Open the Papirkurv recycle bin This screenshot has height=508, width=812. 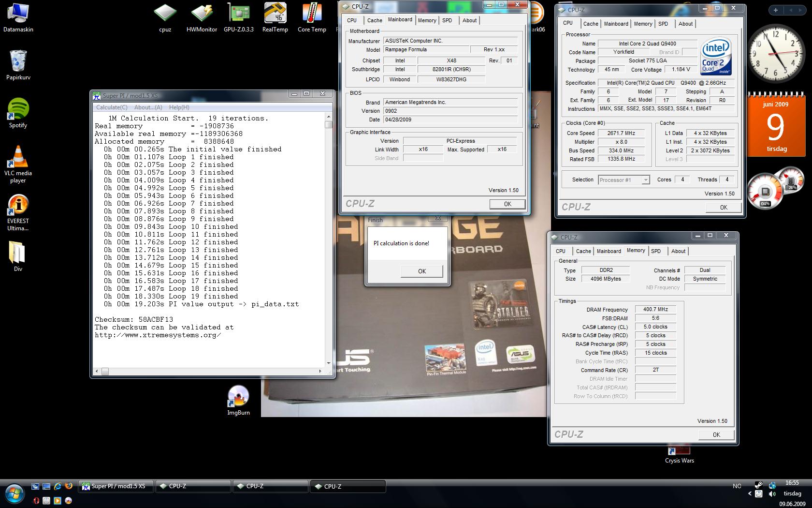pyautogui.click(x=18, y=65)
